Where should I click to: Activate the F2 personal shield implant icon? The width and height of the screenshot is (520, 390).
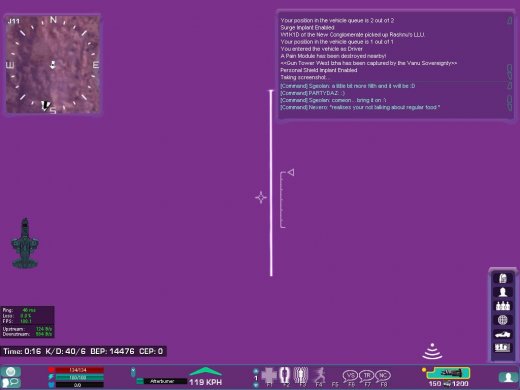[284, 376]
